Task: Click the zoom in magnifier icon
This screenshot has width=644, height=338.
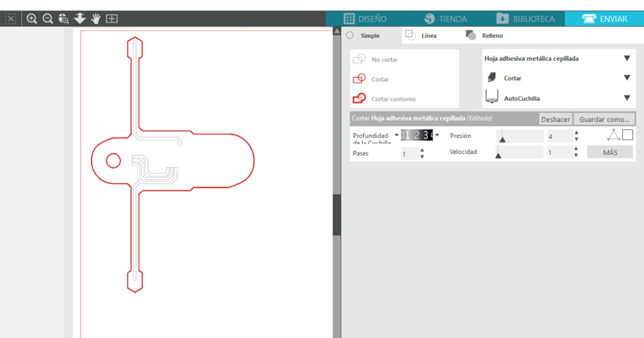Action: 32,19
